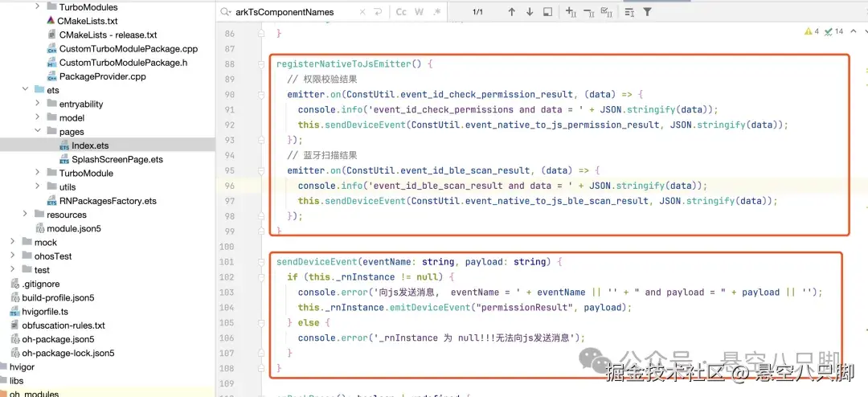The height and width of the screenshot is (397, 868).
Task: Open obfuscation-rules.txt file
Action: pos(63,325)
